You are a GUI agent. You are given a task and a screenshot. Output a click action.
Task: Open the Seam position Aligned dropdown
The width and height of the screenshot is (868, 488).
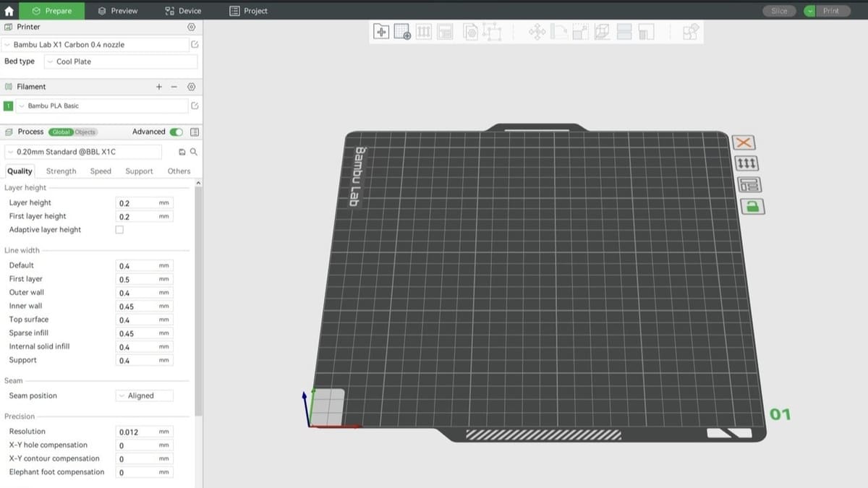[145, 396]
